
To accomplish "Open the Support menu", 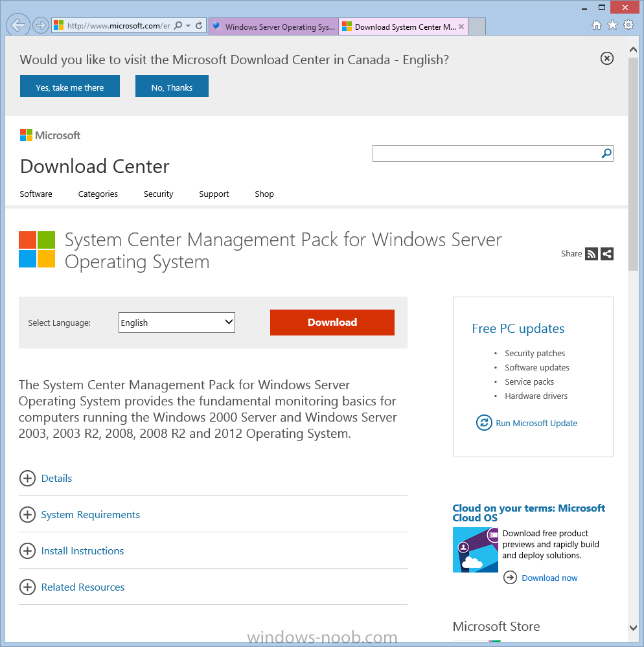I will 214,194.
